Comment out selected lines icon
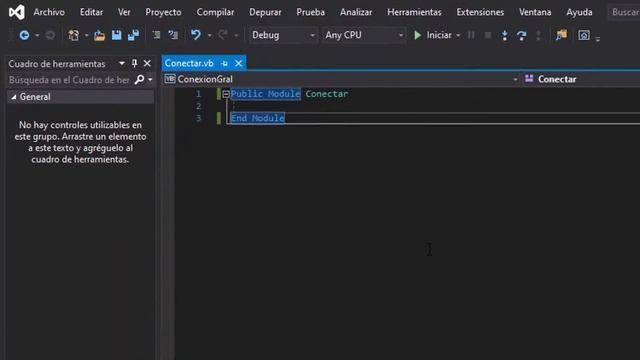 pyautogui.click(x=156, y=35)
